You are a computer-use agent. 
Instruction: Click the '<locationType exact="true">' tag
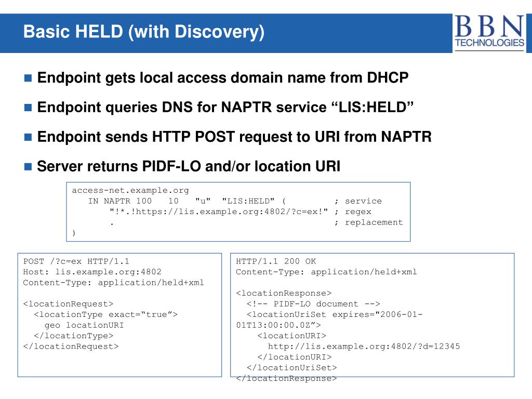(105, 314)
